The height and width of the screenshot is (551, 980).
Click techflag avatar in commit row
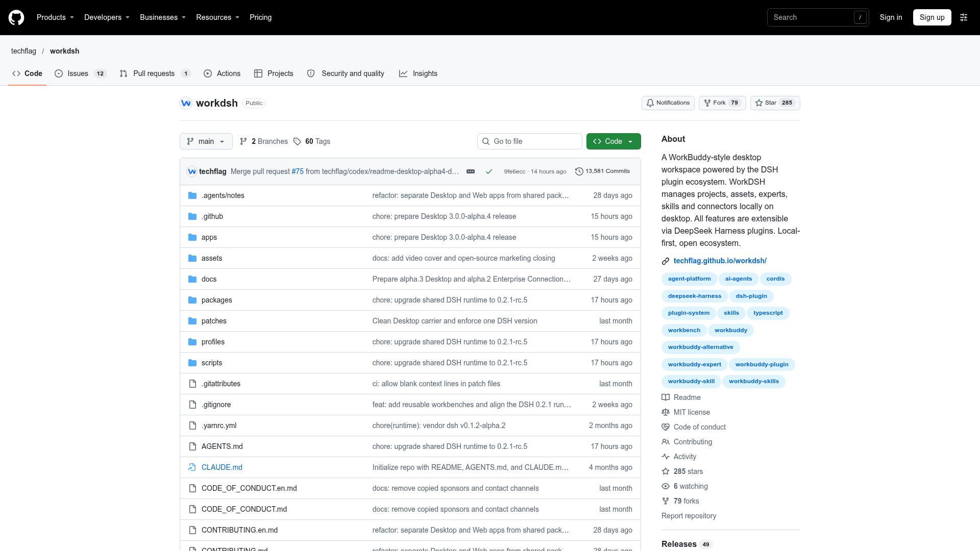[x=192, y=171]
